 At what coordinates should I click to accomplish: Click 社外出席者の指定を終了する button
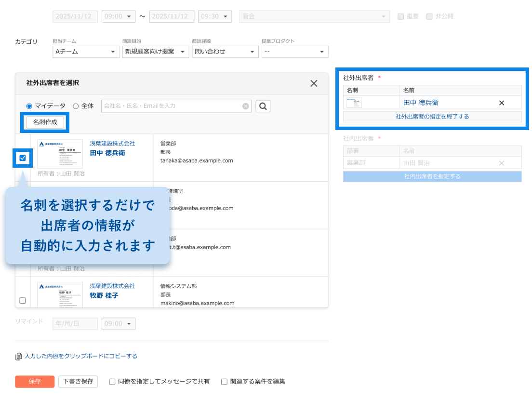[x=432, y=117]
